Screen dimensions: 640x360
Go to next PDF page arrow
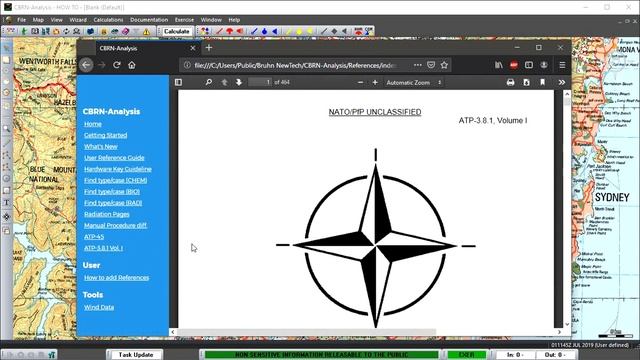point(239,82)
